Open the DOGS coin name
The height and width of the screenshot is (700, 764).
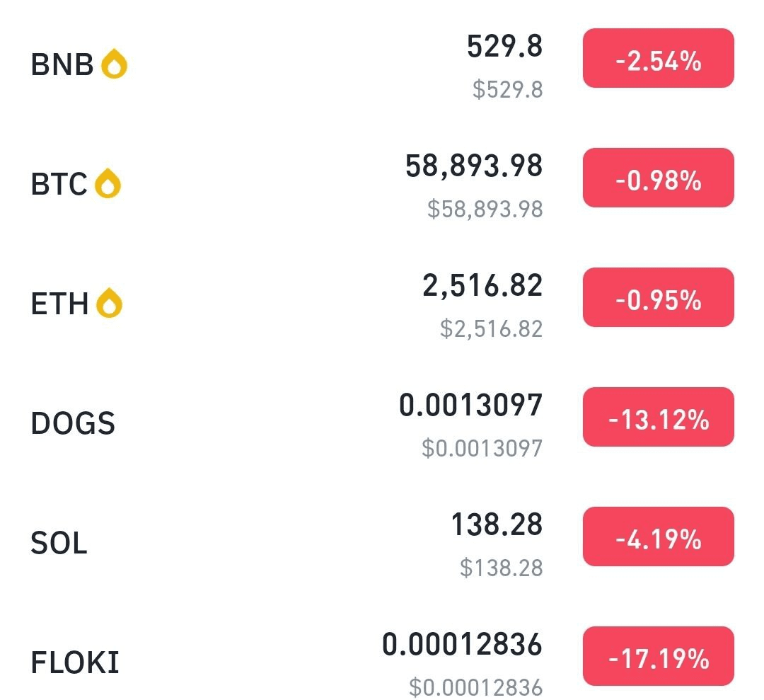73,423
